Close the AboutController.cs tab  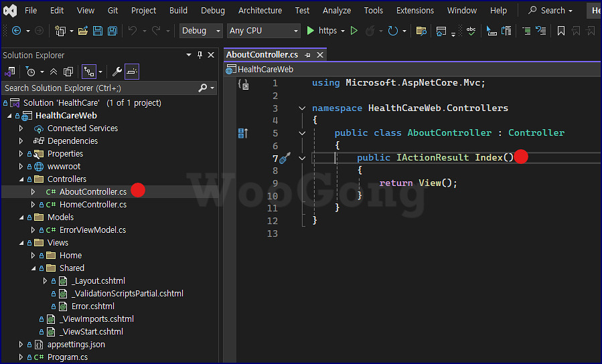(320, 56)
